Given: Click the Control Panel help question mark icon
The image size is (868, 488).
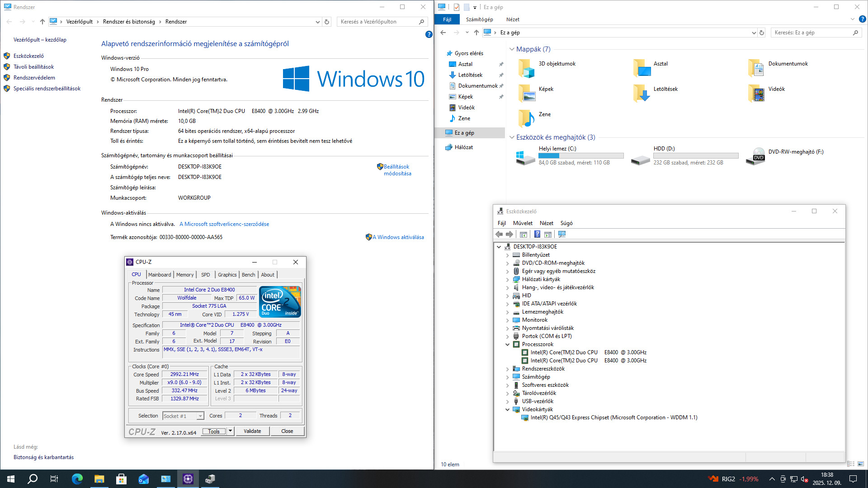Looking at the screenshot, I should [x=429, y=34].
